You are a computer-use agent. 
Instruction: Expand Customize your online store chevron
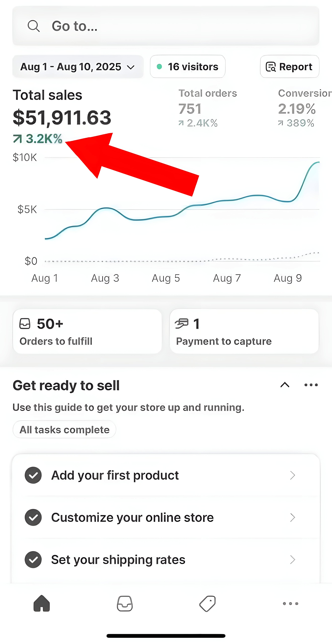coord(293,517)
